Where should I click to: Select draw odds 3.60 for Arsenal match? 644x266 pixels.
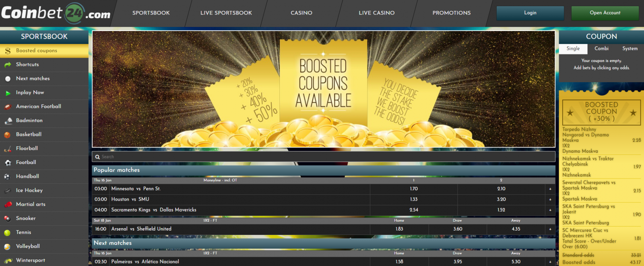[458, 229]
